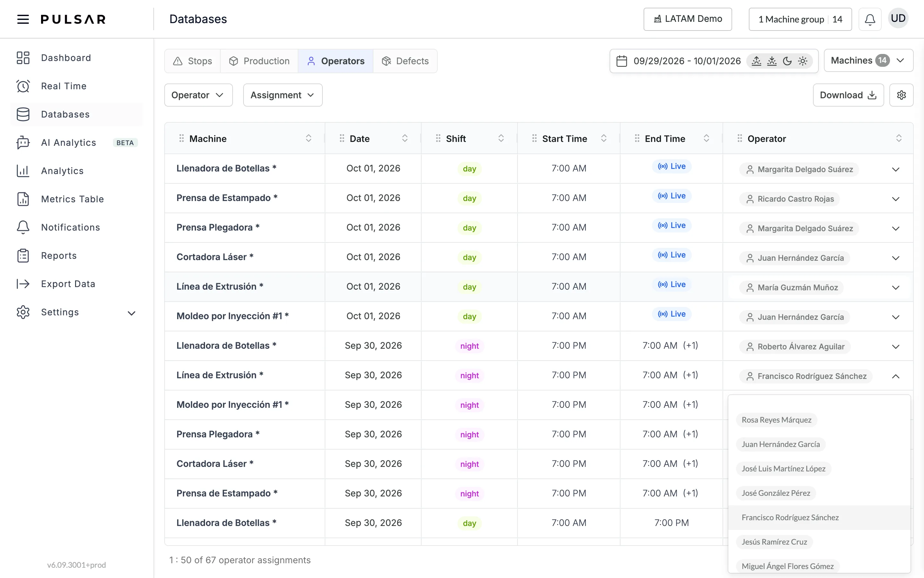Click the BETA badge next to AI Analytics
The height and width of the screenshot is (578, 924).
pyautogui.click(x=125, y=143)
